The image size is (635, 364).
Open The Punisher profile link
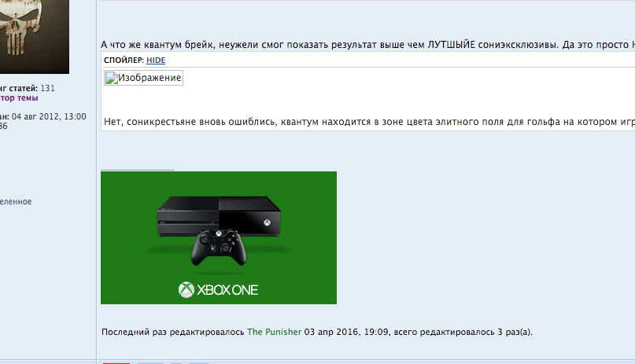(x=274, y=332)
